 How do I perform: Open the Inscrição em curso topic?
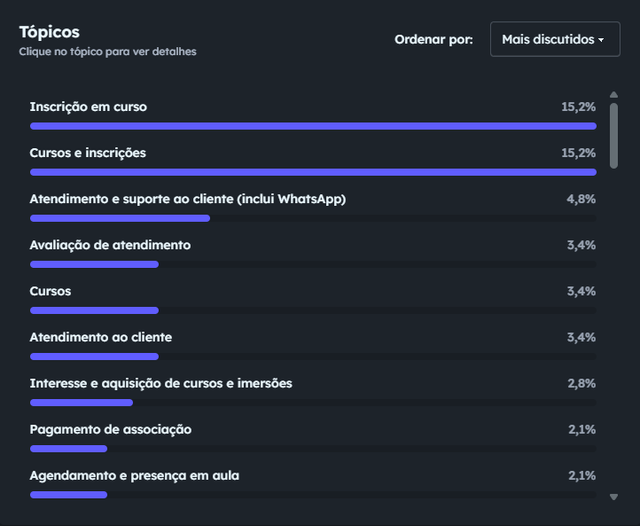[x=313, y=115]
